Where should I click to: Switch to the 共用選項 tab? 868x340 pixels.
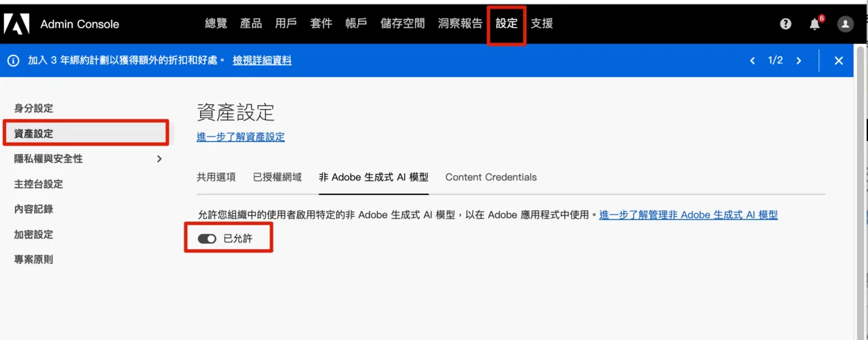[x=216, y=177]
